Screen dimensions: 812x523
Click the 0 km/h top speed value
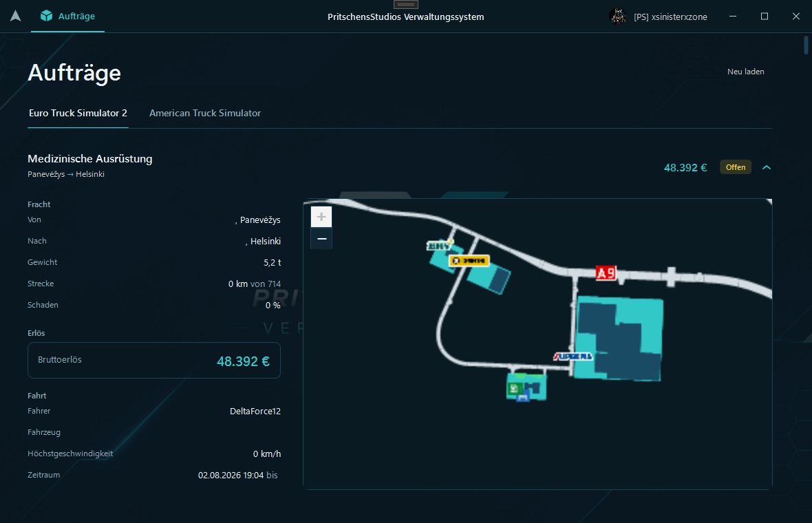[267, 453]
